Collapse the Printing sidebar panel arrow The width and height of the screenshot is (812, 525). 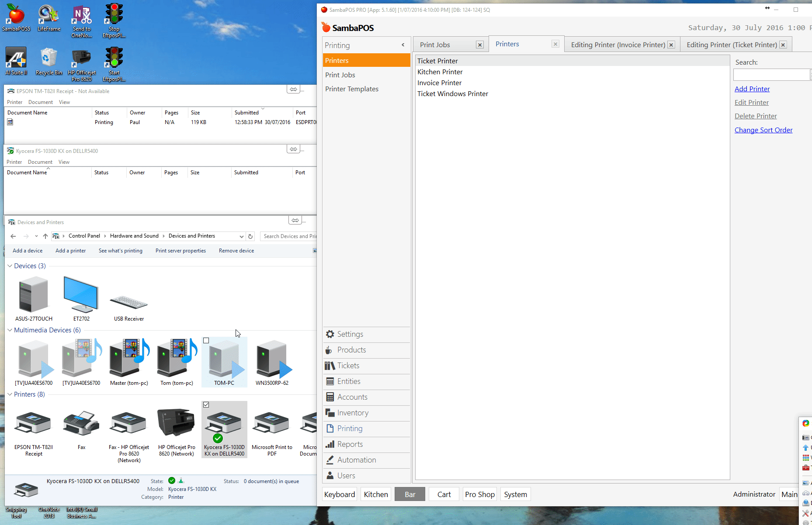[x=403, y=45]
